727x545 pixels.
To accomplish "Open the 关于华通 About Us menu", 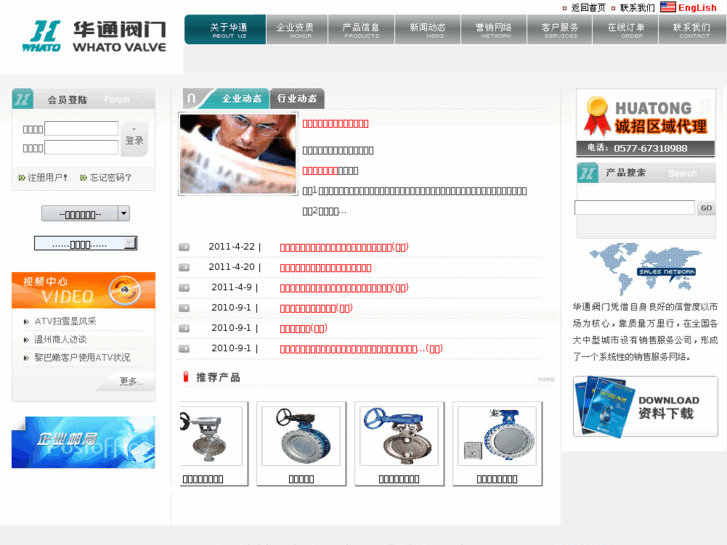I will coord(226,30).
